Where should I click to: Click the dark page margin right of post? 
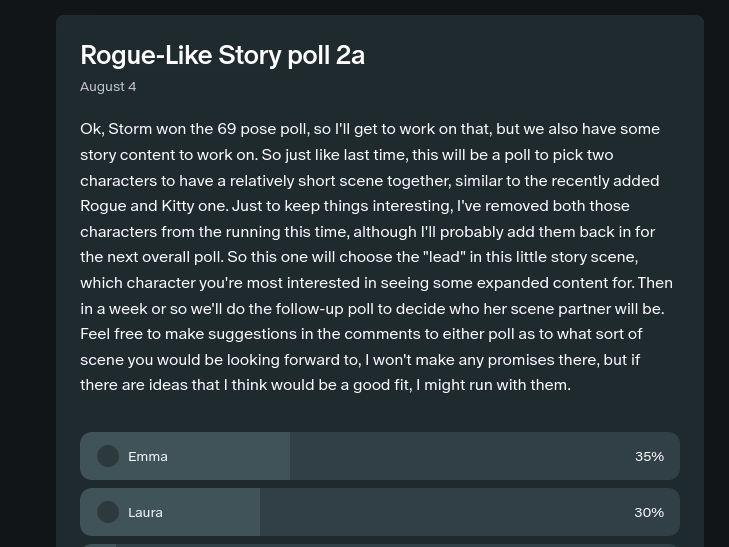(716, 280)
